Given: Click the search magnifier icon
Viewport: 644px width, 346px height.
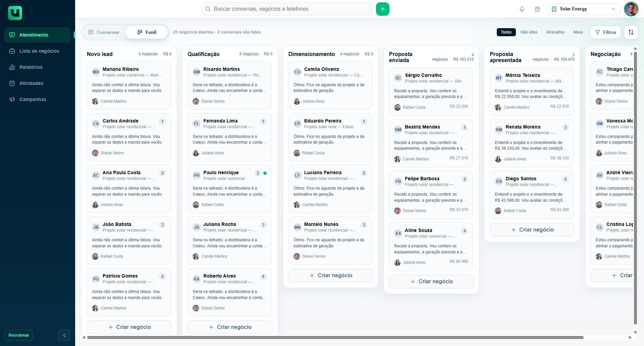Looking at the screenshot, I should (x=208, y=9).
